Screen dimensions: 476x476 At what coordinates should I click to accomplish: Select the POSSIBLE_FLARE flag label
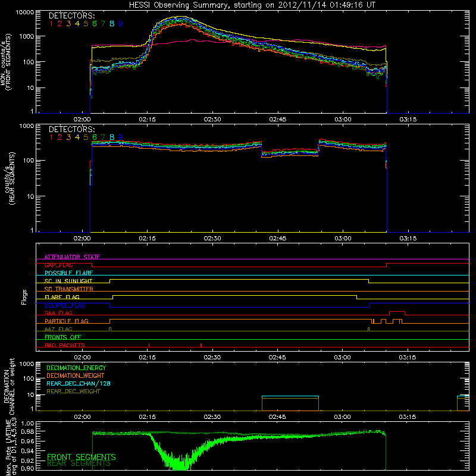tap(68, 273)
